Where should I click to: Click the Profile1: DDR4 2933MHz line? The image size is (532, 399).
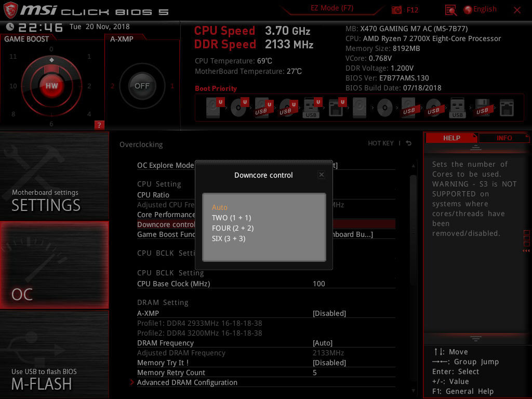[199, 323]
